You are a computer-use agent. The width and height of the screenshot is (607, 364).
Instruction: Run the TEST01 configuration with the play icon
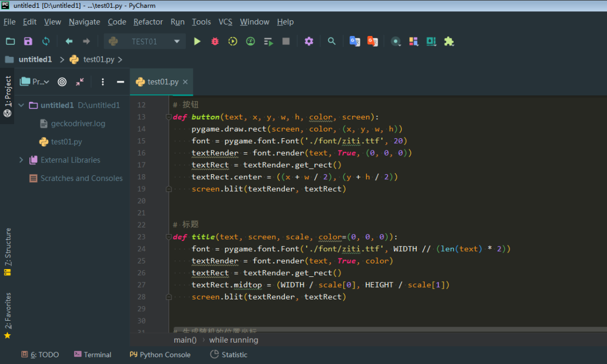[197, 41]
